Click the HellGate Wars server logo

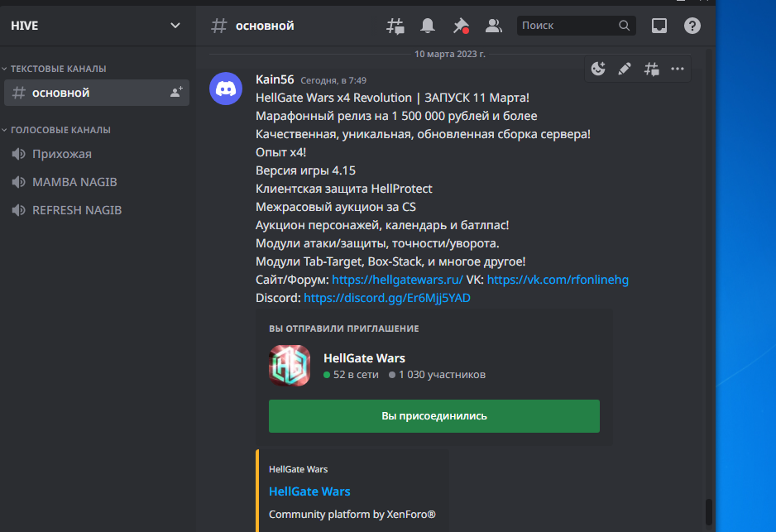pyautogui.click(x=290, y=365)
